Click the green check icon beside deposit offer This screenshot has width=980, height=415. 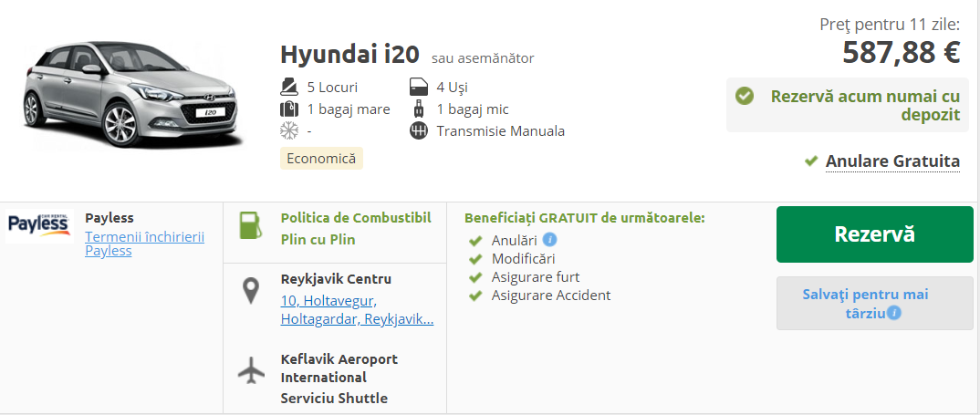point(744,97)
